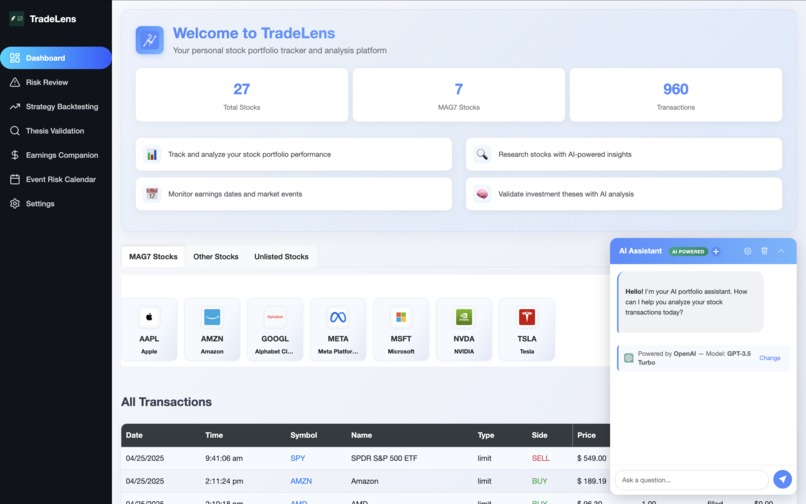This screenshot has height=504, width=806.
Task: Click the Thesis Validation magnifier icon
Action: point(15,131)
